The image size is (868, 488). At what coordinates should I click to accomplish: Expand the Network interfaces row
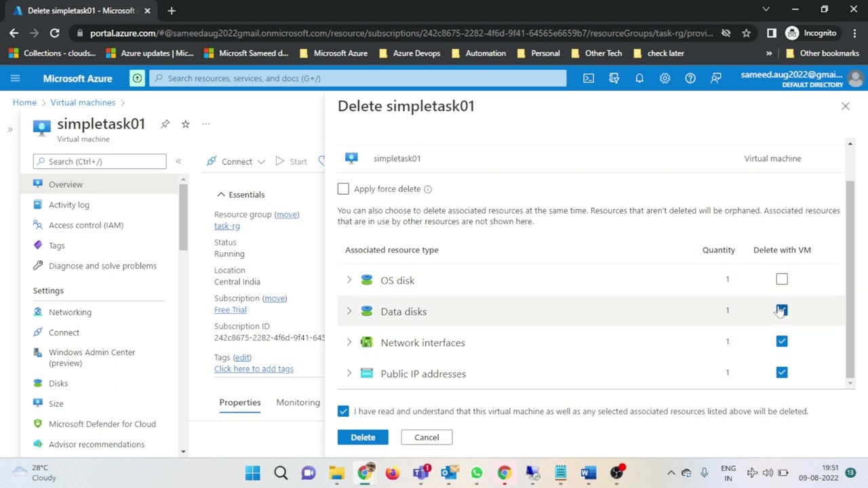[349, 342]
